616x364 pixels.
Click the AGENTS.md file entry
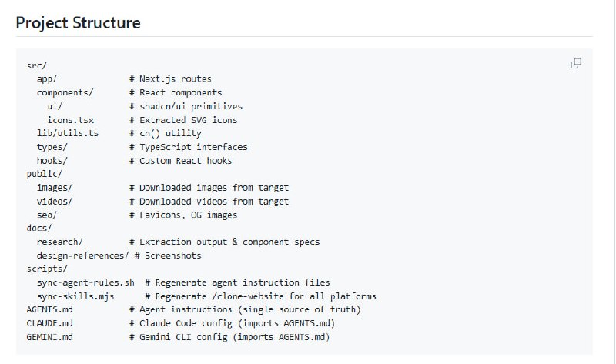pos(49,309)
